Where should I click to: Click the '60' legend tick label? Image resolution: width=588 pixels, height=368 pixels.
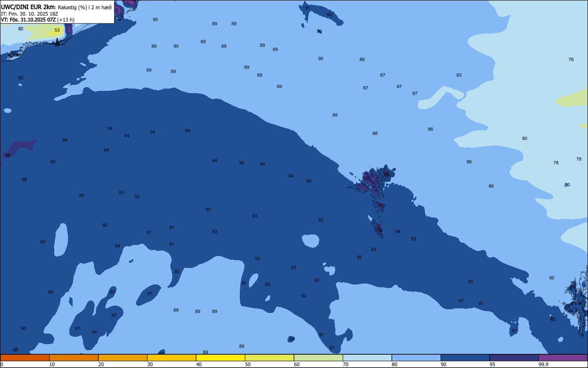click(x=297, y=364)
